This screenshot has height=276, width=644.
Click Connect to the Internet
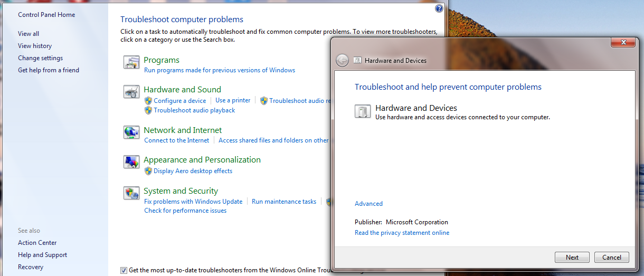tap(177, 140)
